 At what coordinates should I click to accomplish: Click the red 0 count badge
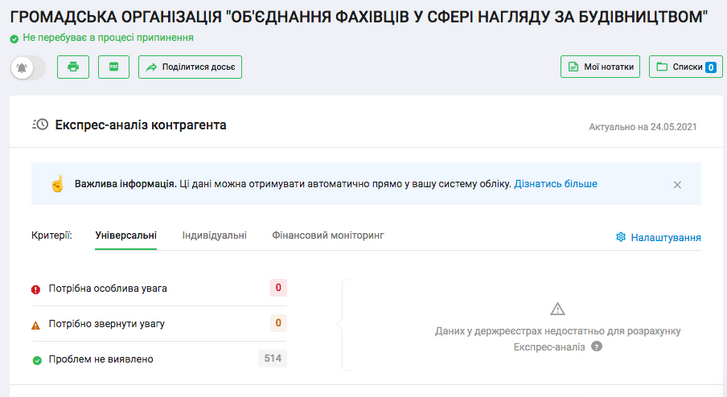[x=278, y=288]
